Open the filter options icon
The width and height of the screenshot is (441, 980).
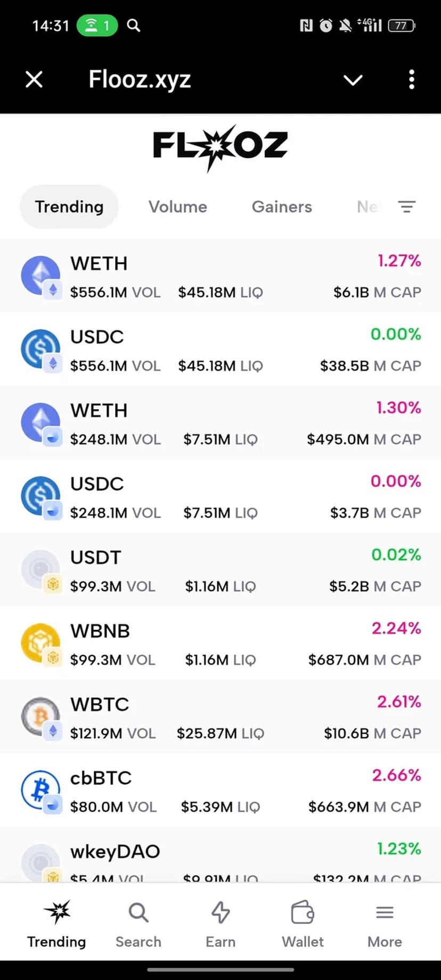pyautogui.click(x=406, y=207)
